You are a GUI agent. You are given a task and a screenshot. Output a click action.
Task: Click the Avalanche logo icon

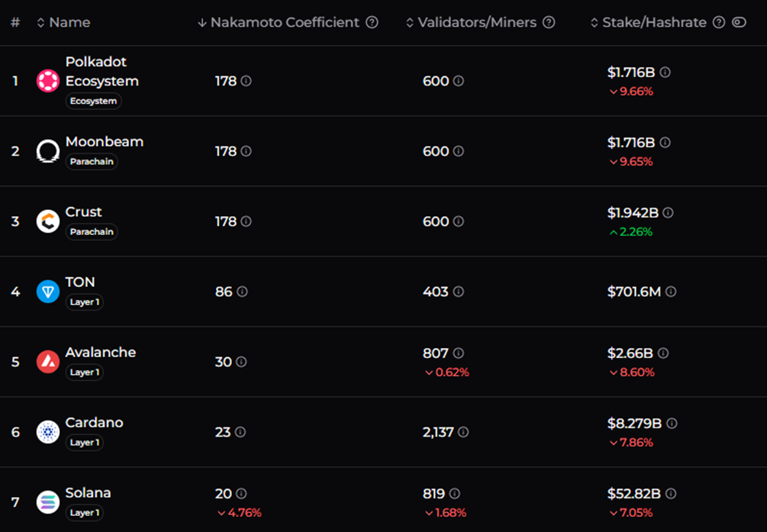point(48,362)
